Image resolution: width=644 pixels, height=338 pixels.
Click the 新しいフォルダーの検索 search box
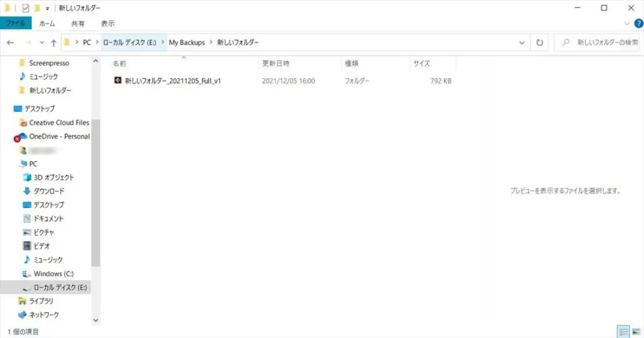pos(597,42)
